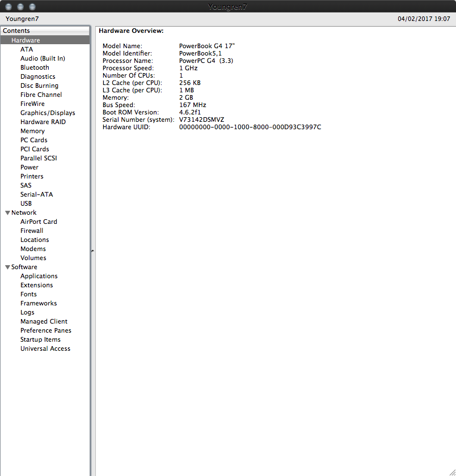Click the Hardware Overview heading
This screenshot has height=476, width=456.
point(131,31)
